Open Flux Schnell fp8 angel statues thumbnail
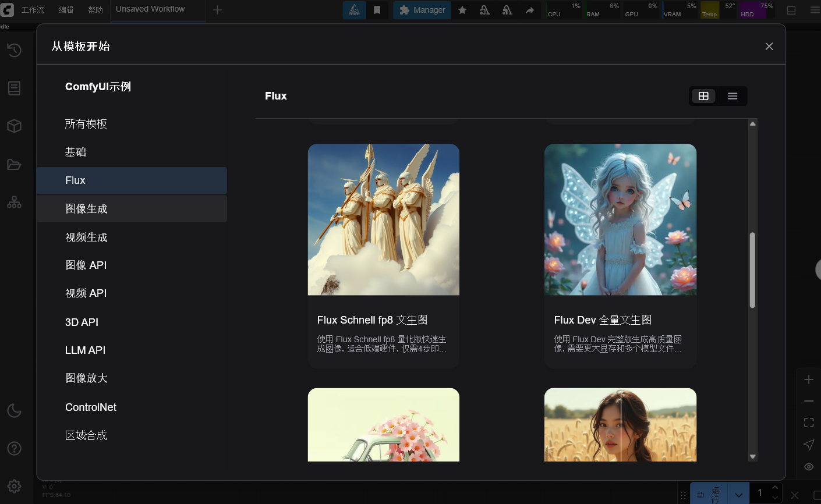Viewport: 821px width, 504px height. (x=384, y=219)
